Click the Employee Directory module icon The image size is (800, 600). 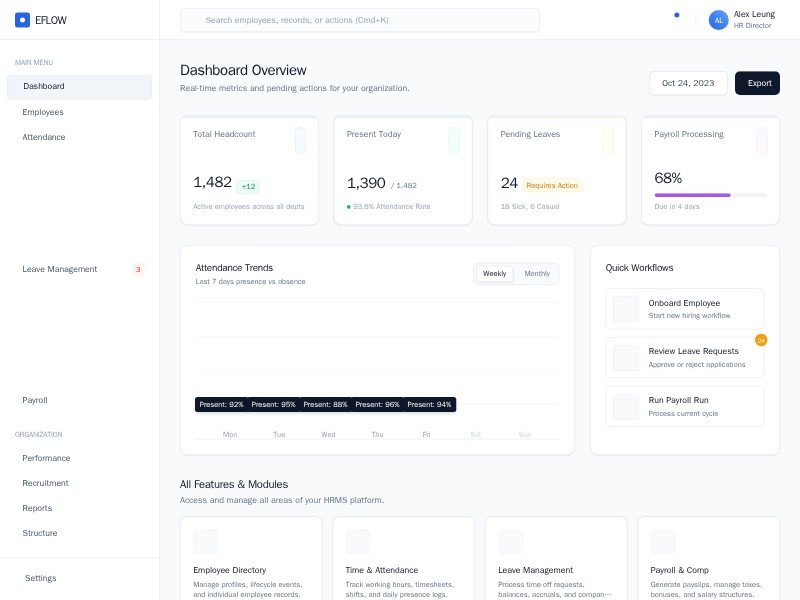[x=206, y=542]
